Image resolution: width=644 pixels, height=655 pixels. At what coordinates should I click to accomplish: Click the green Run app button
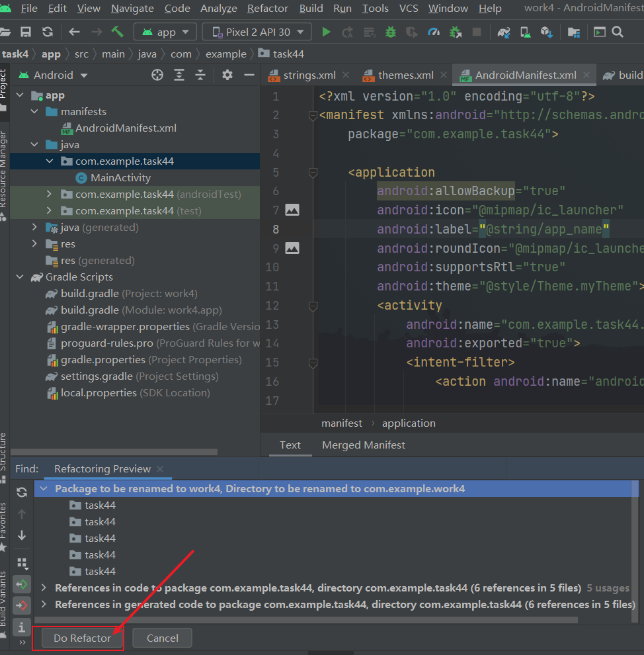[326, 32]
